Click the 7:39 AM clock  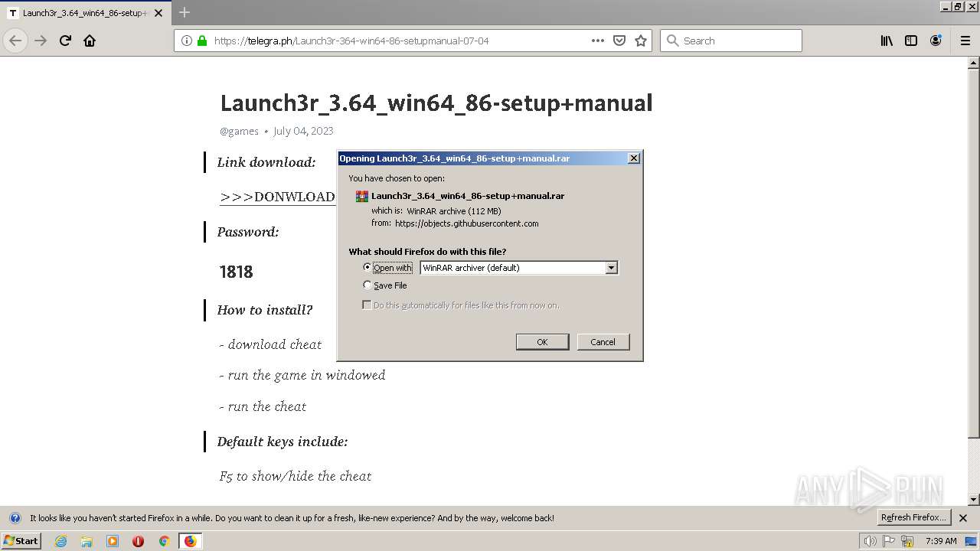[941, 541]
